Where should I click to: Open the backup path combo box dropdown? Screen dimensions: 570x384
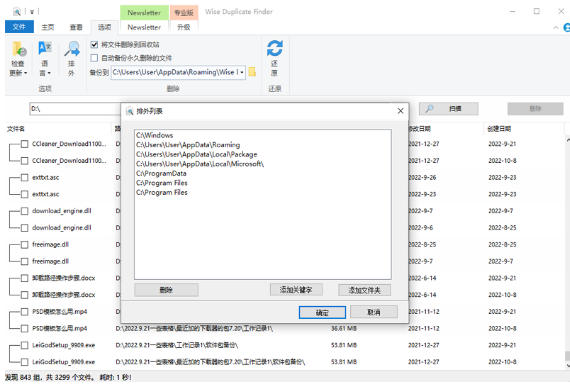point(242,72)
